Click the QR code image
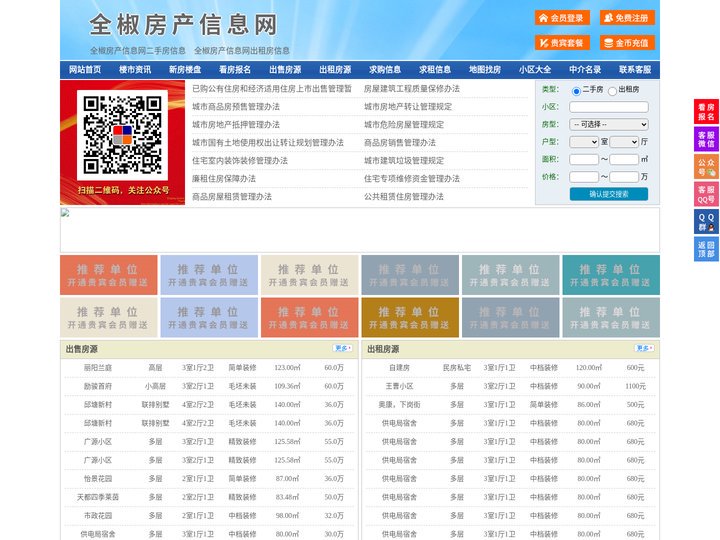The width and height of the screenshot is (720, 540). (x=122, y=135)
